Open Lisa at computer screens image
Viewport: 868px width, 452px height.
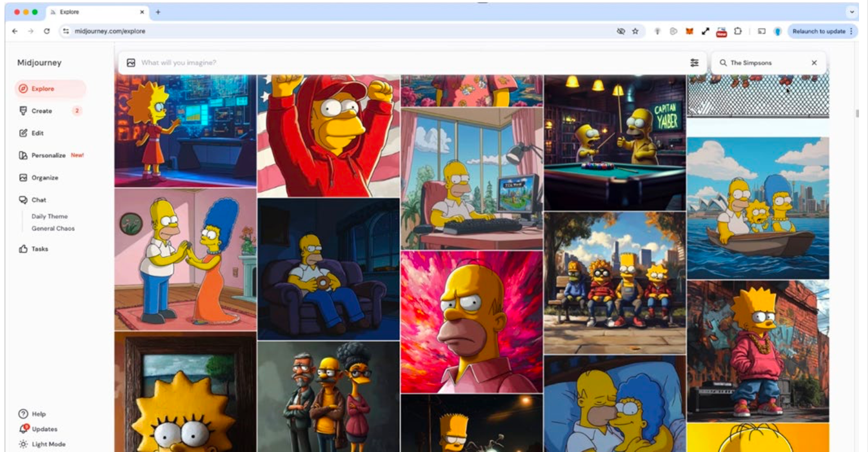coord(186,130)
